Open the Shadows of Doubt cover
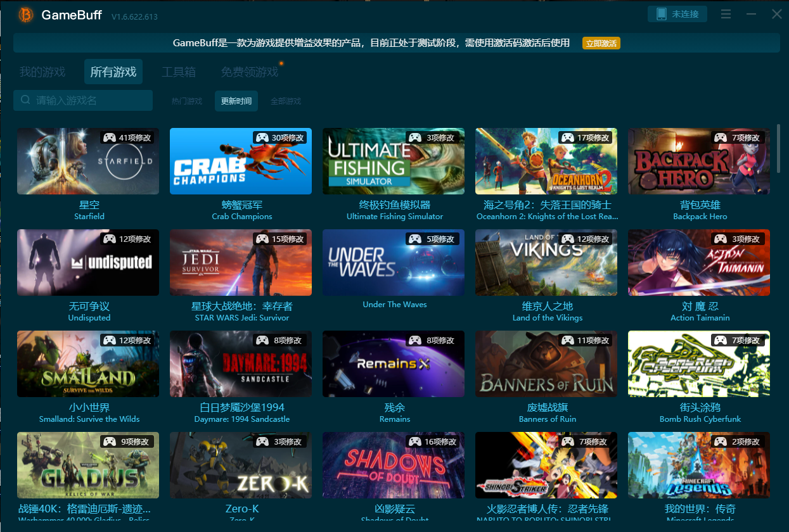 (394, 465)
